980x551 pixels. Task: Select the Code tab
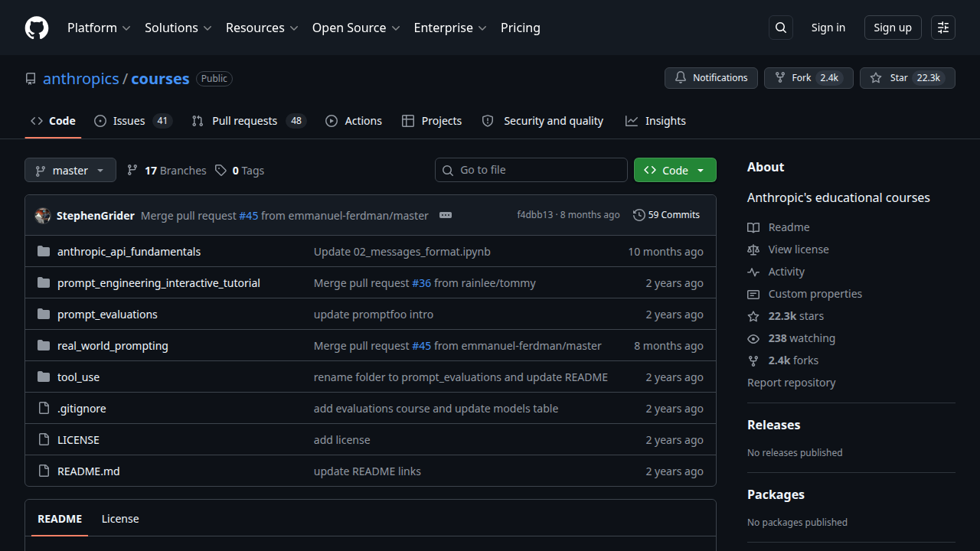(x=53, y=121)
